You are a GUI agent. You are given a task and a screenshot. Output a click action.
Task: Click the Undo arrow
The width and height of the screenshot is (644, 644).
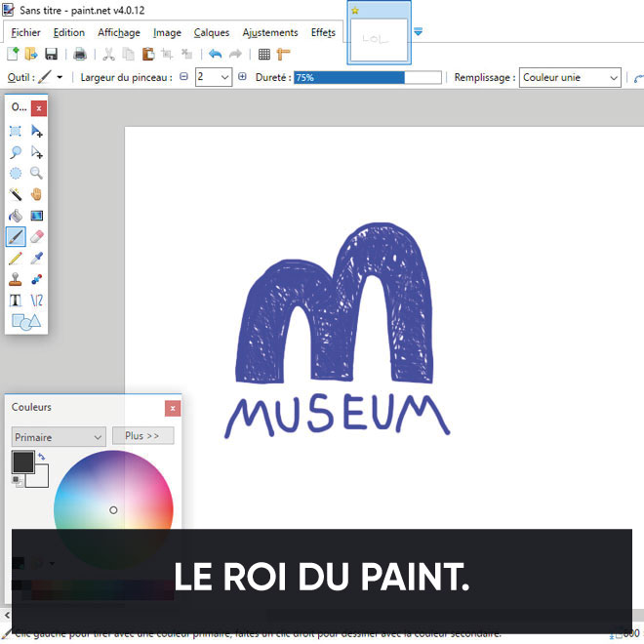216,54
